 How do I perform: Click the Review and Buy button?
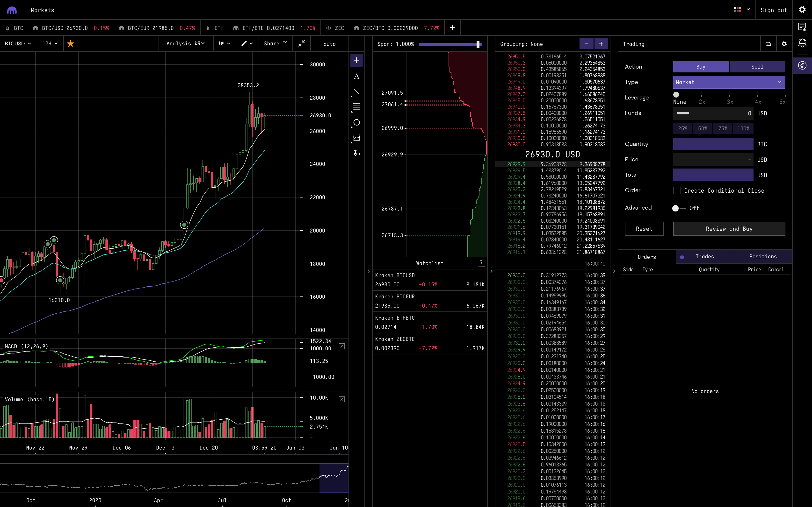729,228
